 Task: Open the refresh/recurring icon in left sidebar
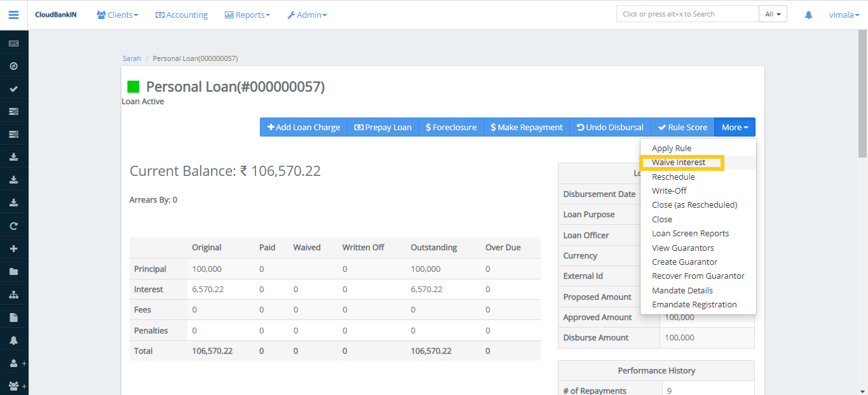point(14,225)
